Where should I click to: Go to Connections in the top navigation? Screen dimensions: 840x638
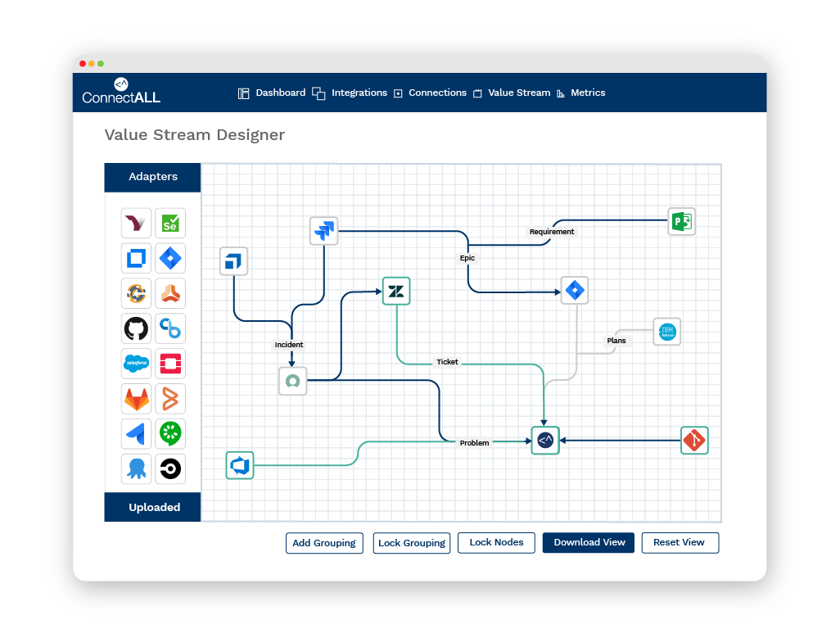(x=430, y=93)
